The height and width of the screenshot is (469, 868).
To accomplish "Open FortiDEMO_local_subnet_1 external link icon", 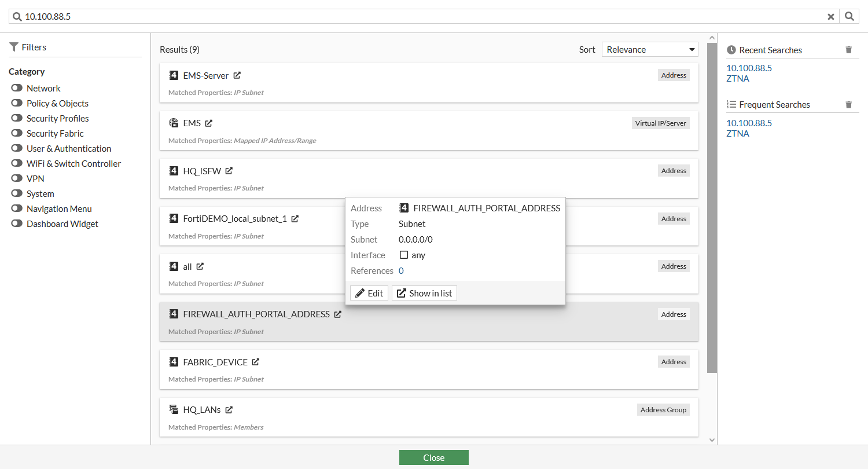I will click(x=295, y=218).
